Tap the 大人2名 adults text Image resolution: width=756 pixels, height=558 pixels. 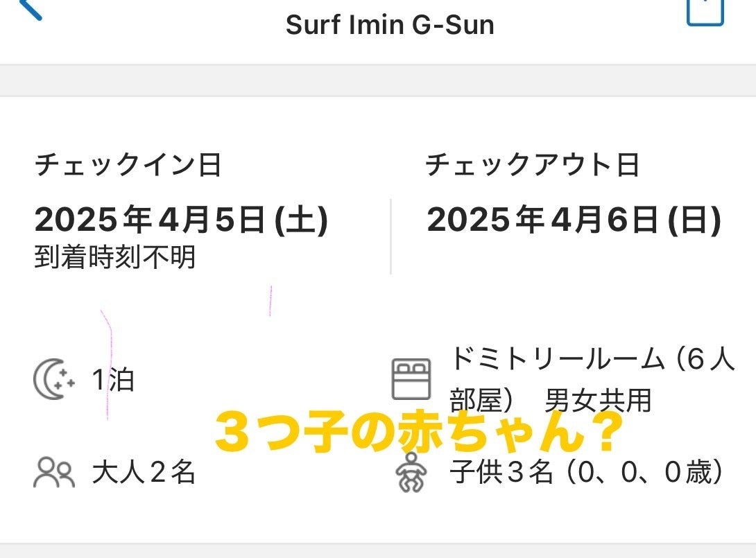[144, 473]
